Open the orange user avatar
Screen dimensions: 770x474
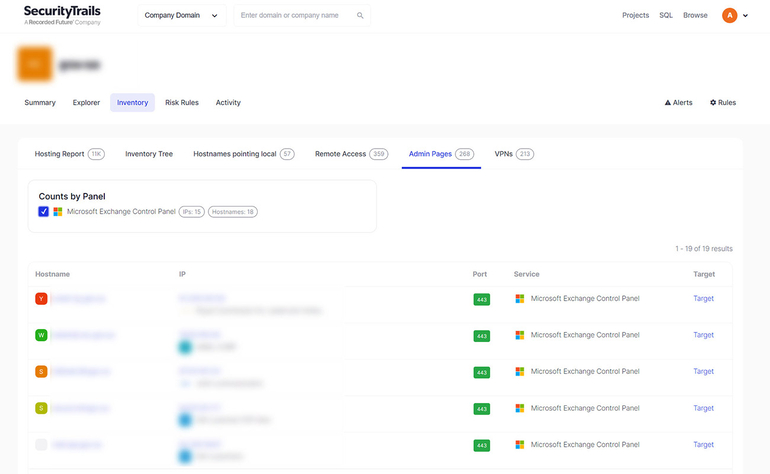(729, 15)
